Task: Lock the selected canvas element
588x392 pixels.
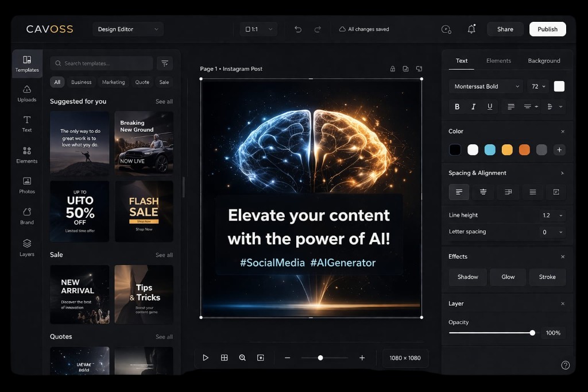Action: 393,68
